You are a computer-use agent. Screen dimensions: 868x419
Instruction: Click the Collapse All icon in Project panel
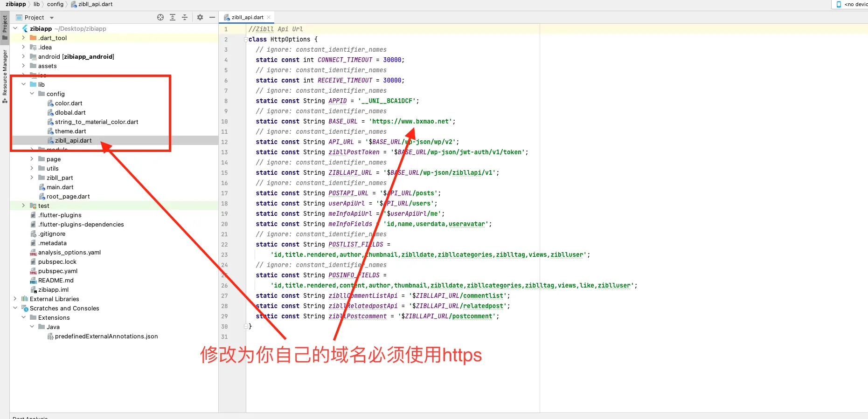pos(185,17)
